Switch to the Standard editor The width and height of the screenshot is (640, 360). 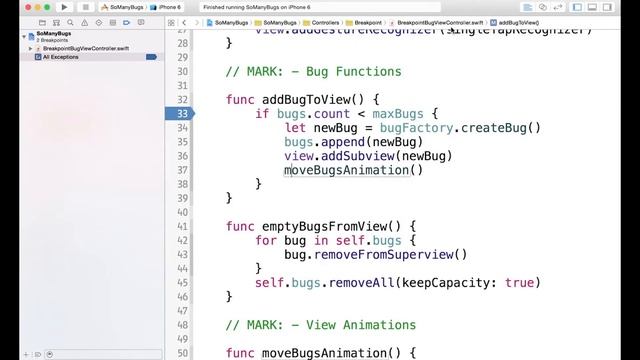coord(527,7)
